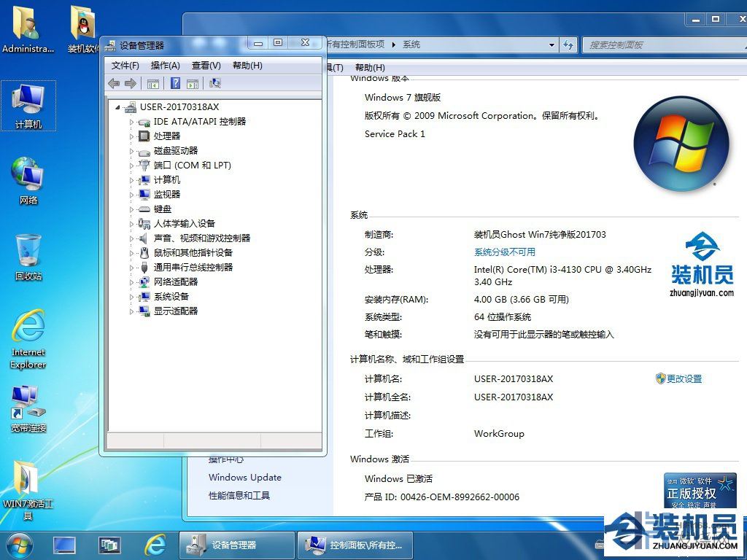Open the 操作(A) menu

point(165,66)
